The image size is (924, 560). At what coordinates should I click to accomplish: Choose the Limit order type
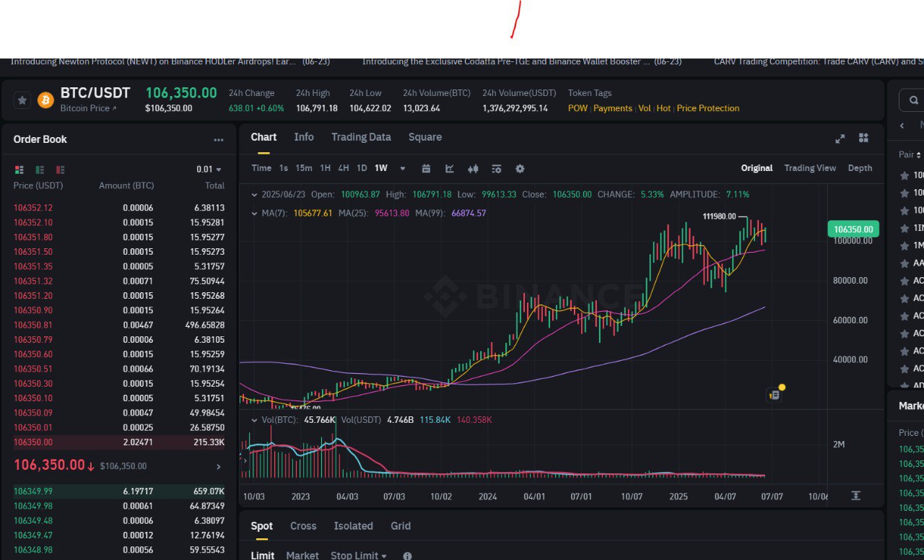pyautogui.click(x=262, y=555)
